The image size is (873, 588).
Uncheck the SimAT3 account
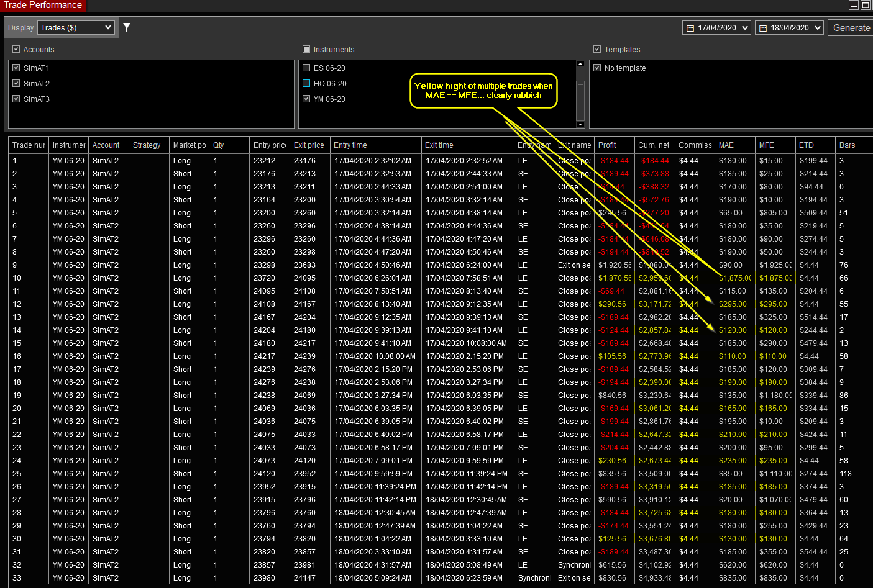tap(16, 99)
